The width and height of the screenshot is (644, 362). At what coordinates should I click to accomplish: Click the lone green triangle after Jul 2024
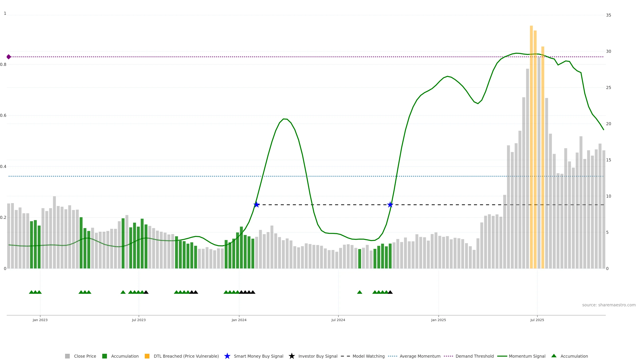tap(360, 292)
